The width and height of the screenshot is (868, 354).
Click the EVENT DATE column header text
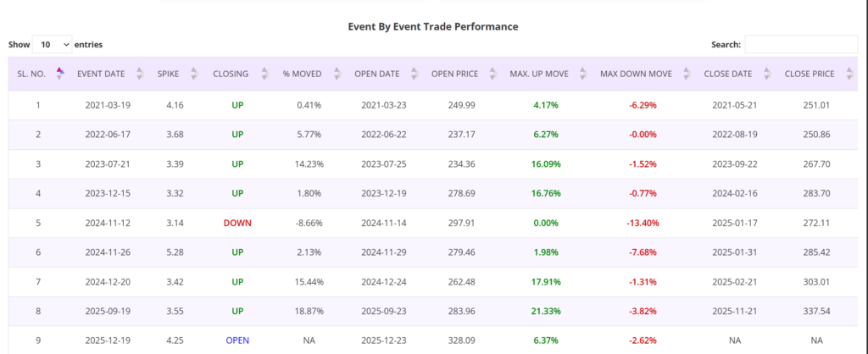tap(101, 74)
